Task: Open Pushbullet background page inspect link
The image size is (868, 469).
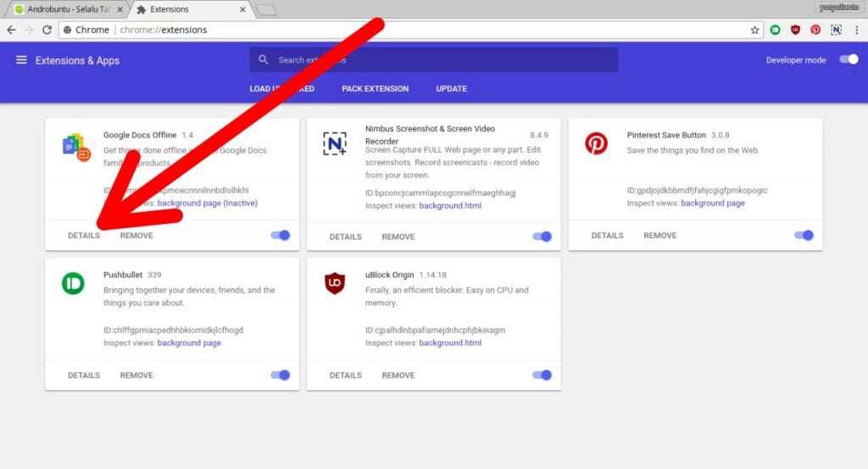Action: (189, 343)
